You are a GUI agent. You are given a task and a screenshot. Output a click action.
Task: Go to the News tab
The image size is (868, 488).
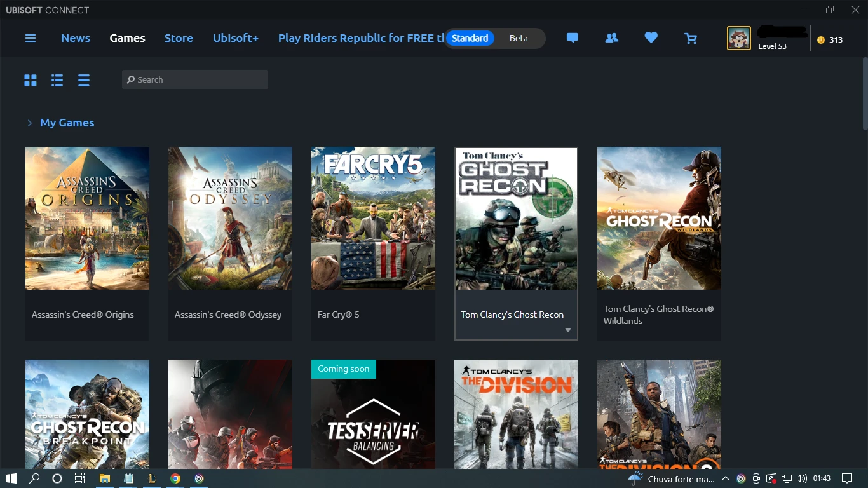pos(76,38)
